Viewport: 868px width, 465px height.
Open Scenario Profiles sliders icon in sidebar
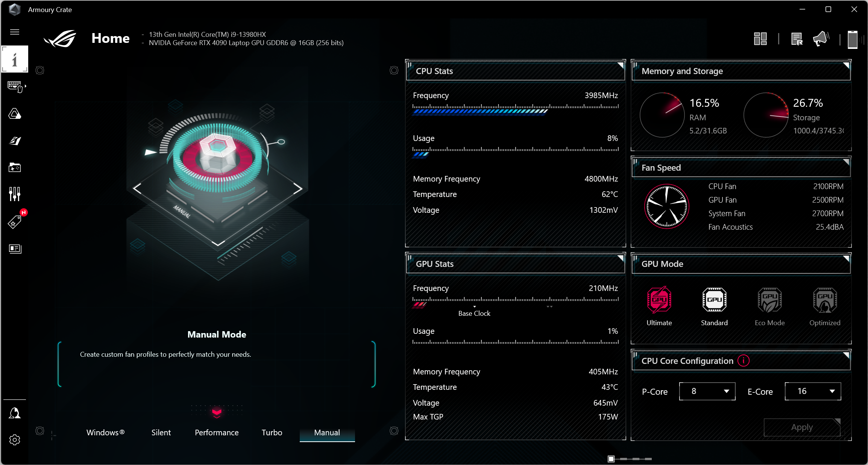pyautogui.click(x=15, y=194)
